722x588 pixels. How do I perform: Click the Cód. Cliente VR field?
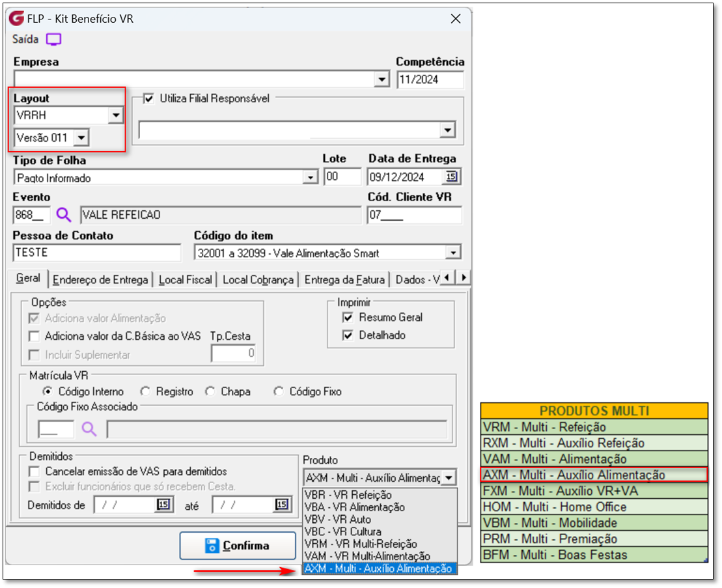pos(415,215)
